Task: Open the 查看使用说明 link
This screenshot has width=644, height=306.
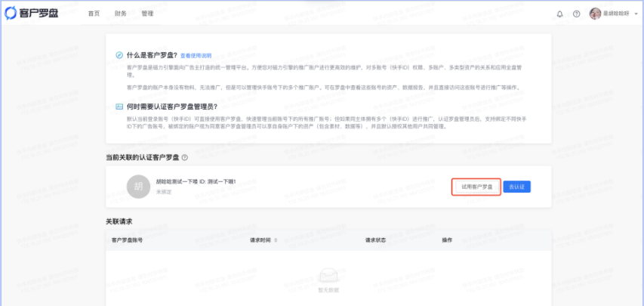Action: (x=196, y=55)
